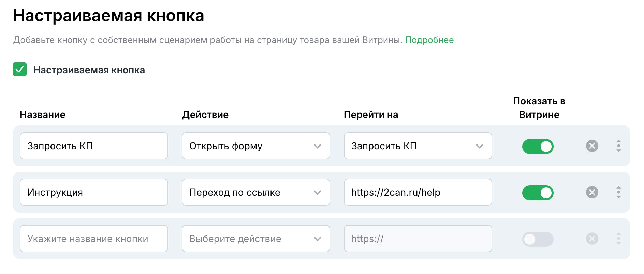
Task: Edit the https://2can.ru/help URL field
Action: coord(418,192)
